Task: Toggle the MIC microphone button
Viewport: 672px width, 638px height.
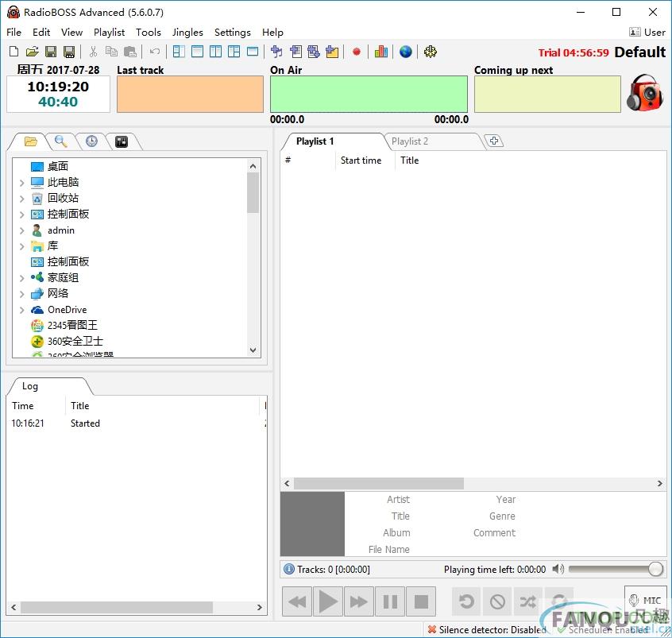Action: (645, 601)
